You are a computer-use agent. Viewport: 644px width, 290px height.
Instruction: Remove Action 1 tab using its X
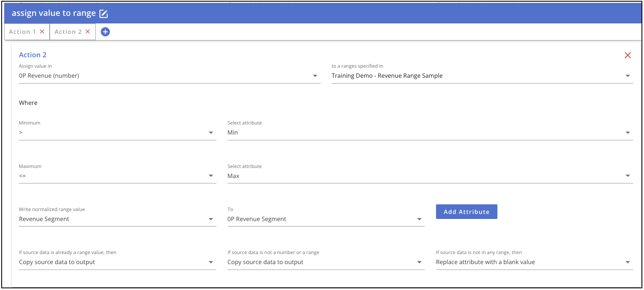tap(42, 32)
